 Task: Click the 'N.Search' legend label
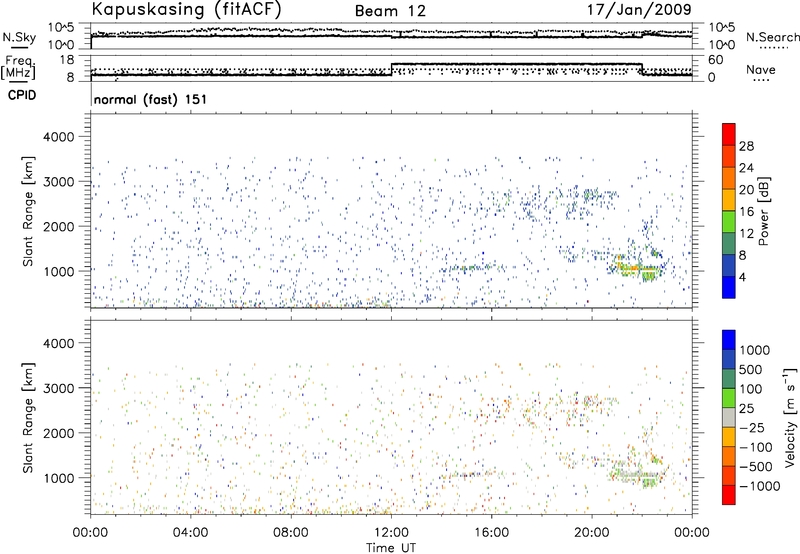(772, 37)
